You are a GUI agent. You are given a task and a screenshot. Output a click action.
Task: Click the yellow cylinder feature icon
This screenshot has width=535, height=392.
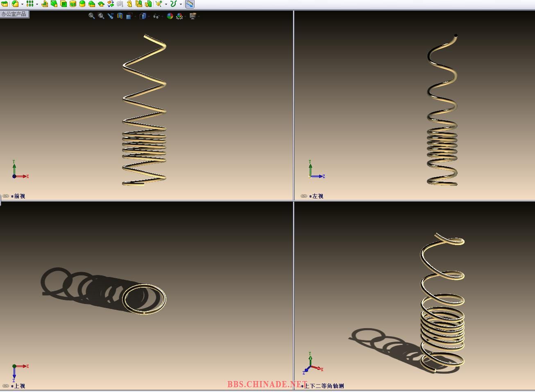pos(73,4)
